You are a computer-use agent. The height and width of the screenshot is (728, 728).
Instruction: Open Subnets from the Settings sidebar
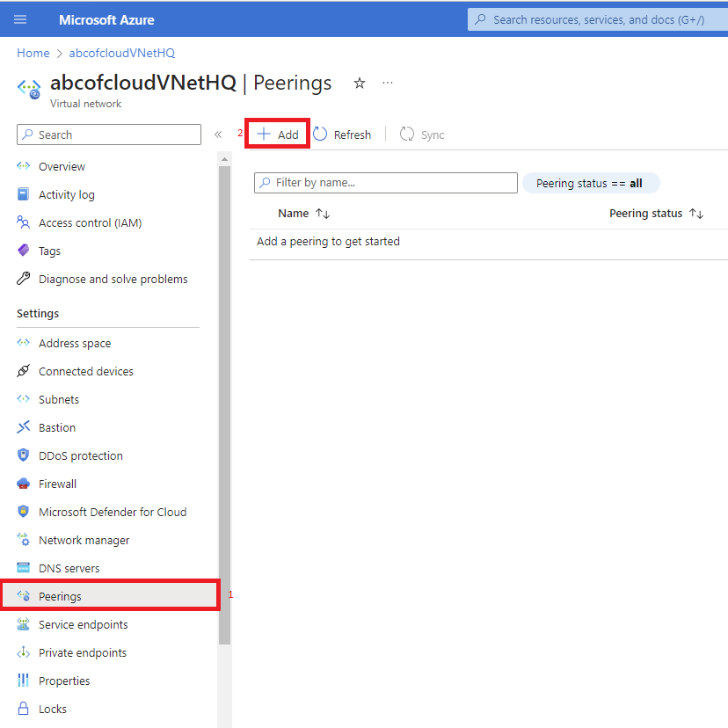24,399
